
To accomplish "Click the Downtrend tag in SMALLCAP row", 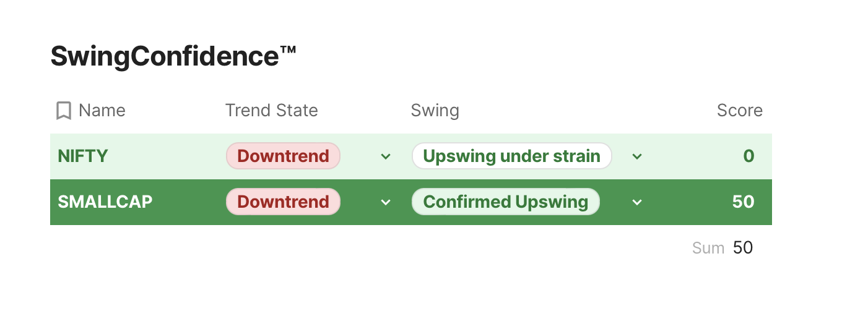I will tap(283, 202).
